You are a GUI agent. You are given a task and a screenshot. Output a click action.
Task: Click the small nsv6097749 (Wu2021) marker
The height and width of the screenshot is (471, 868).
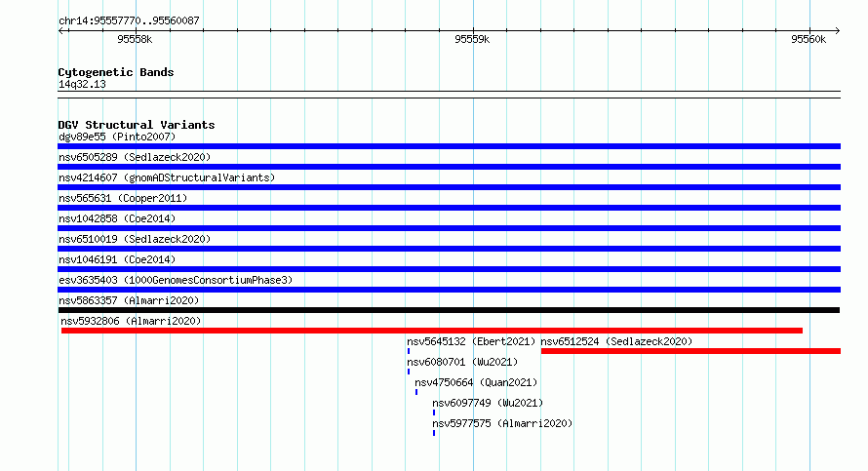pos(434,412)
